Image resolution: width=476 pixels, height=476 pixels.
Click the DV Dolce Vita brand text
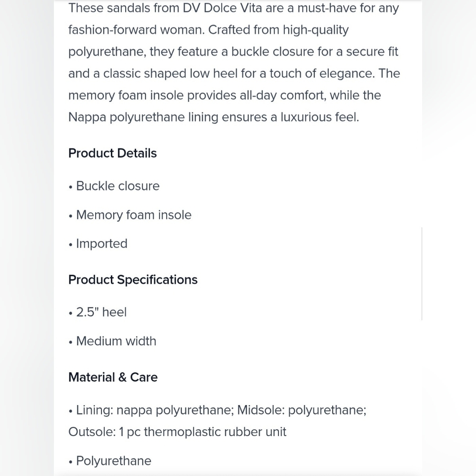point(222,8)
